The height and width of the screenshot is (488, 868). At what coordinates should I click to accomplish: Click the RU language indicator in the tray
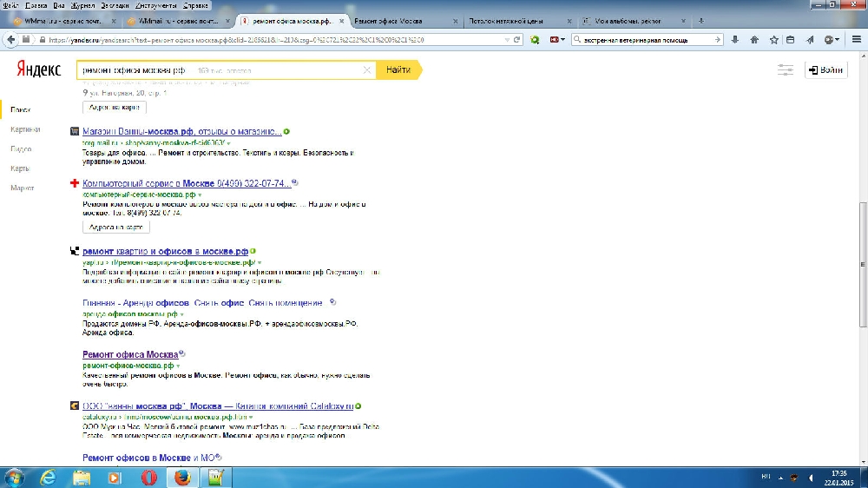pyautogui.click(x=766, y=477)
